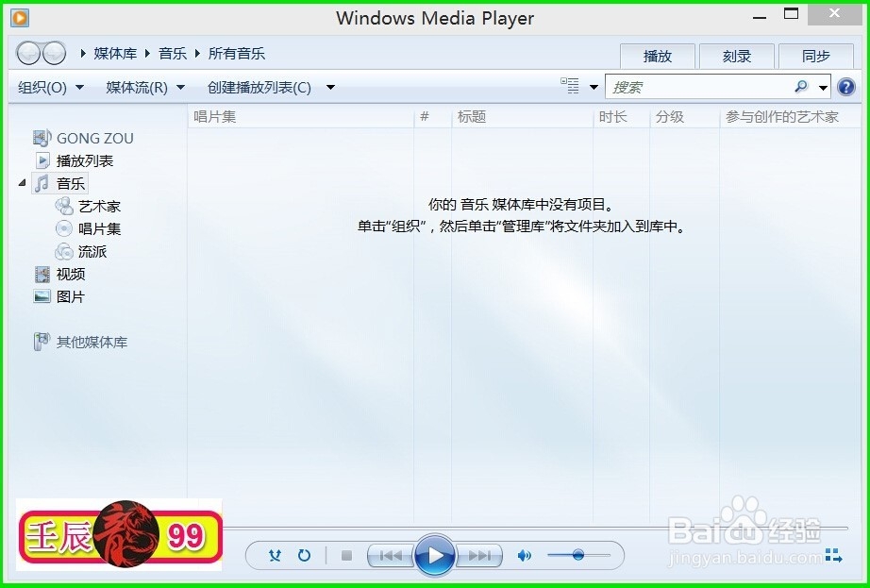The width and height of the screenshot is (870, 588).
Task: Open the 创建播放列表(C) button
Action: click(259, 87)
